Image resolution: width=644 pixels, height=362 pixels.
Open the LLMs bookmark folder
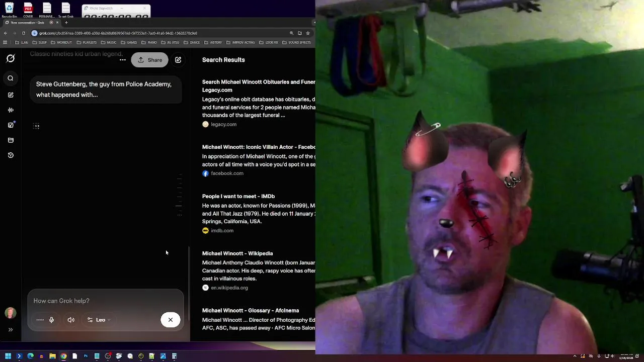coord(22,43)
